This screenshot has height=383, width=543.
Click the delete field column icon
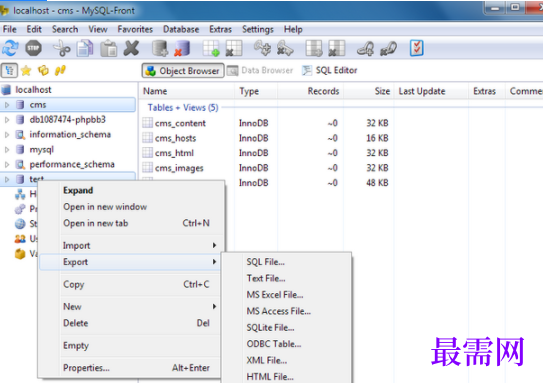point(337,48)
